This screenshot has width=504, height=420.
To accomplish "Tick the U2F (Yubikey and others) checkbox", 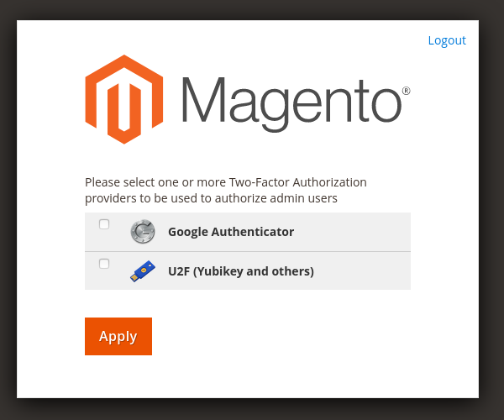I will [x=104, y=264].
